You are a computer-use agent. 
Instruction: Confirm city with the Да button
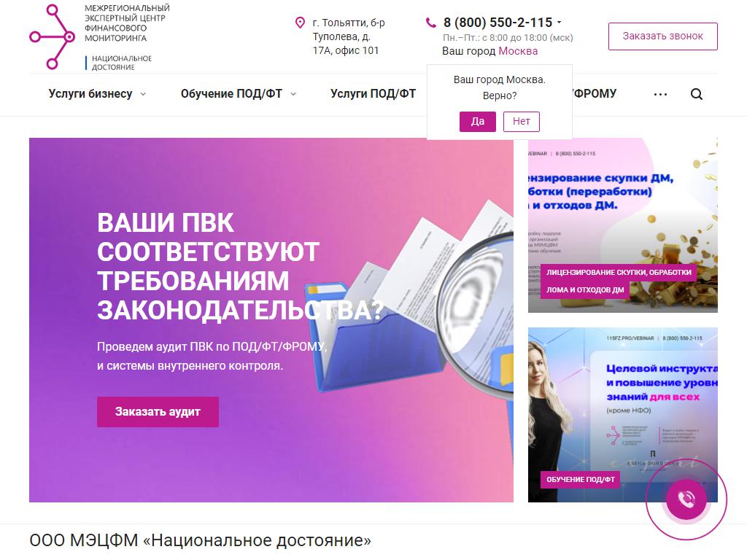(x=477, y=122)
